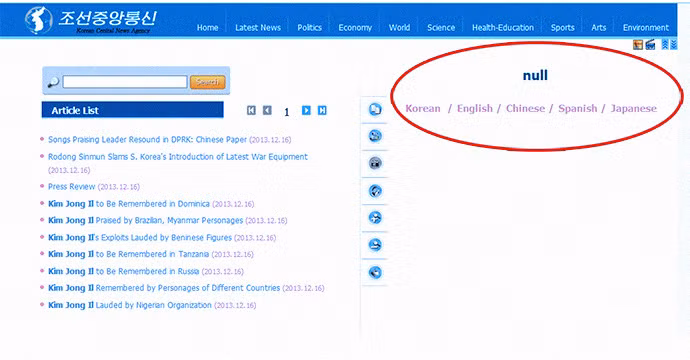Jump to last page of article list

click(x=322, y=110)
